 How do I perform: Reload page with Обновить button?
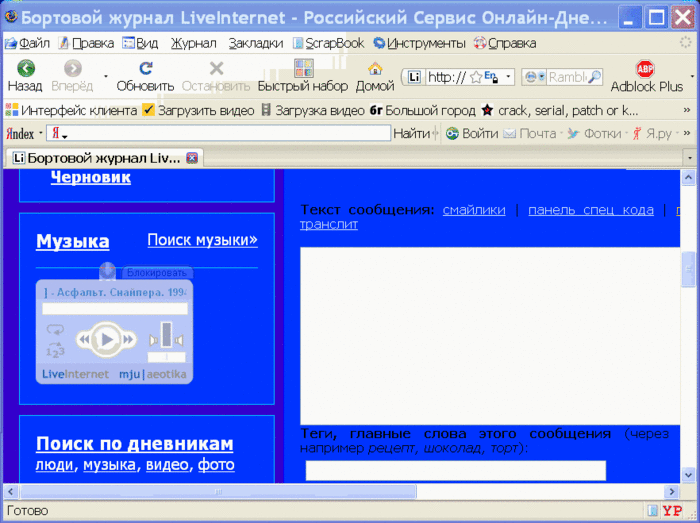145,76
